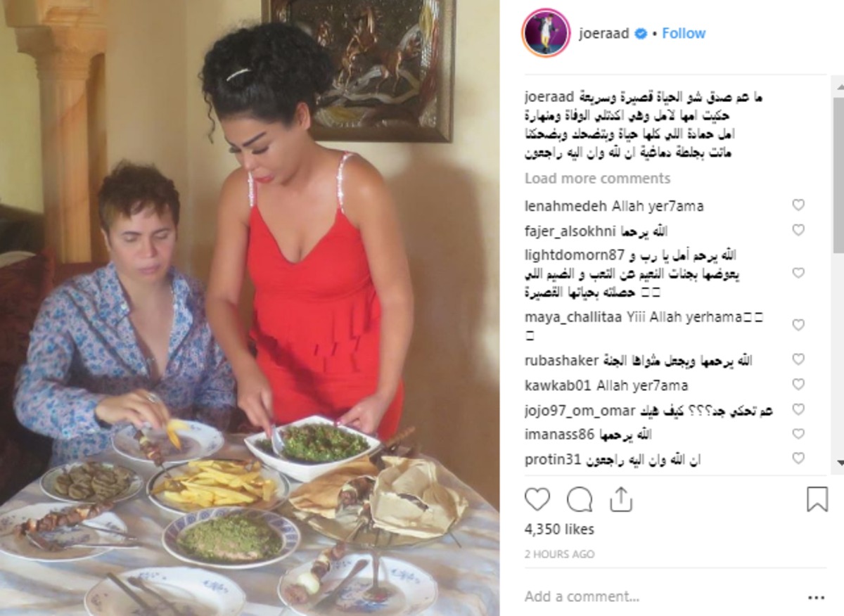Like lenahmedeh's comment
Viewport: 844px width, 616px height.
(x=798, y=205)
